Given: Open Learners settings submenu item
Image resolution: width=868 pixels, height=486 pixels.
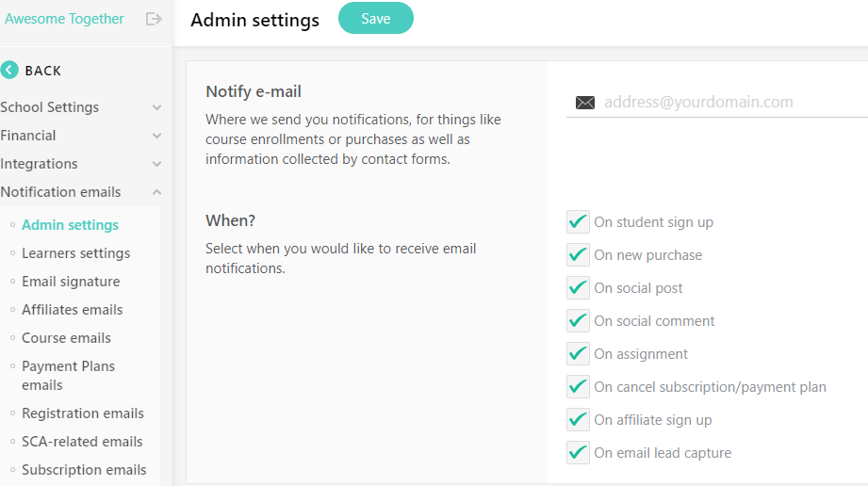Looking at the screenshot, I should pyautogui.click(x=75, y=253).
